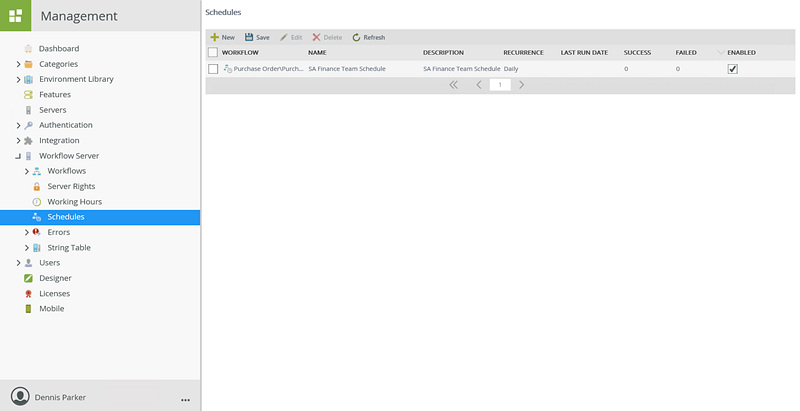
Task: Click the red Errors icon
Action: point(37,232)
